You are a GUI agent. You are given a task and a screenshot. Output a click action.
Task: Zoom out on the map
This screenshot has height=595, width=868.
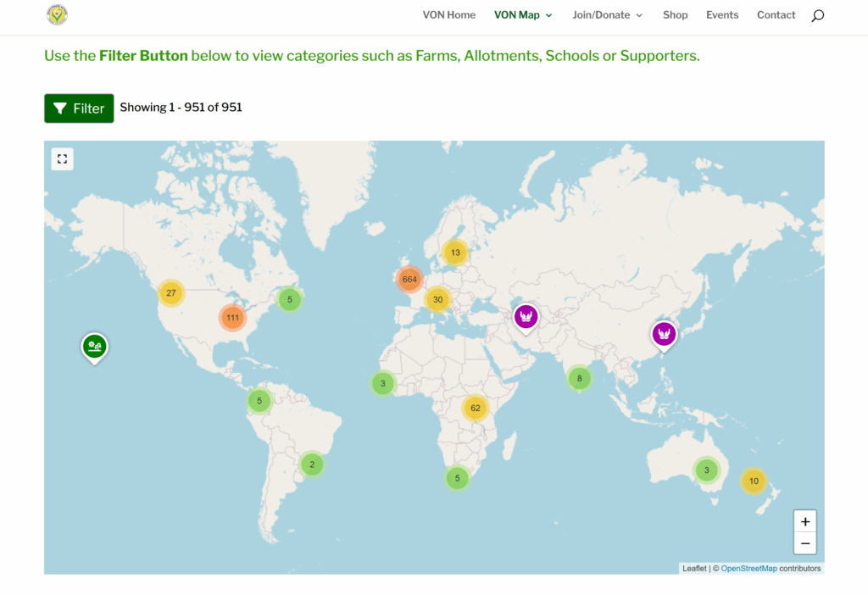pos(804,543)
